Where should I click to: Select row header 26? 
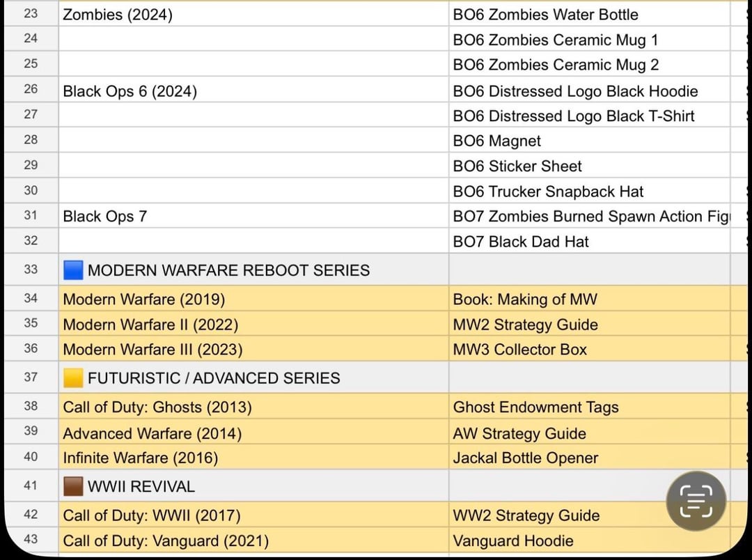point(31,89)
